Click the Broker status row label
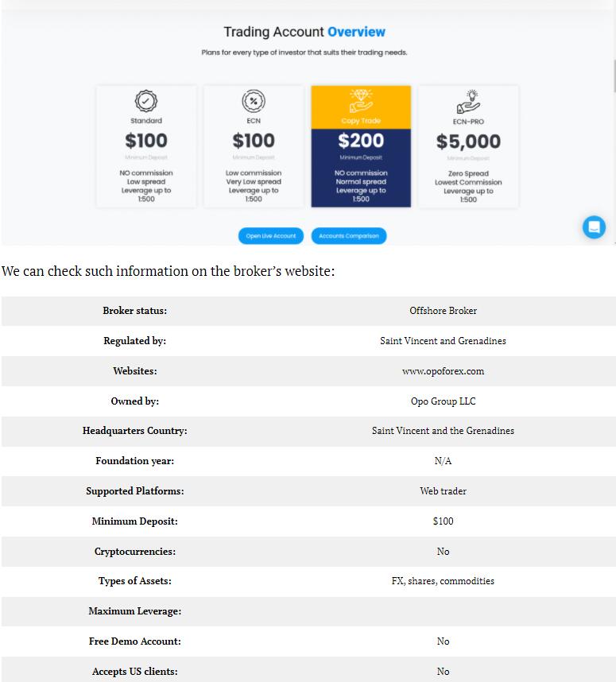This screenshot has width=616, height=682. [135, 311]
